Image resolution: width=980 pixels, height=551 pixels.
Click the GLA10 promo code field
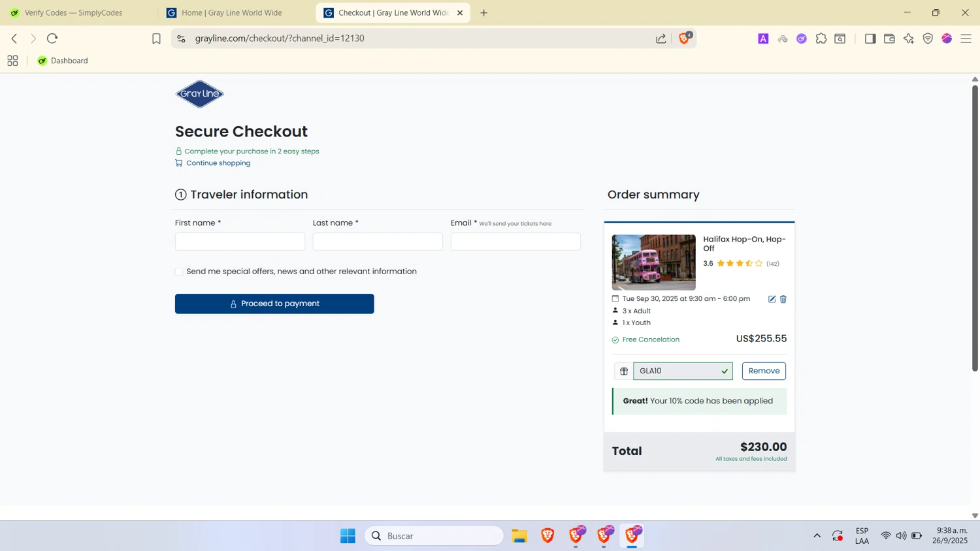click(683, 371)
